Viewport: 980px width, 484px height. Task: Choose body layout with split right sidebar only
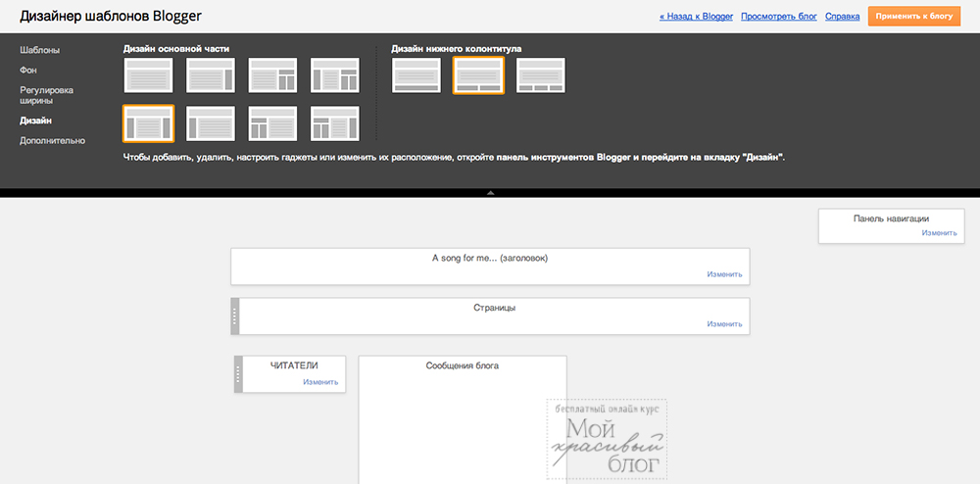pos(272,74)
